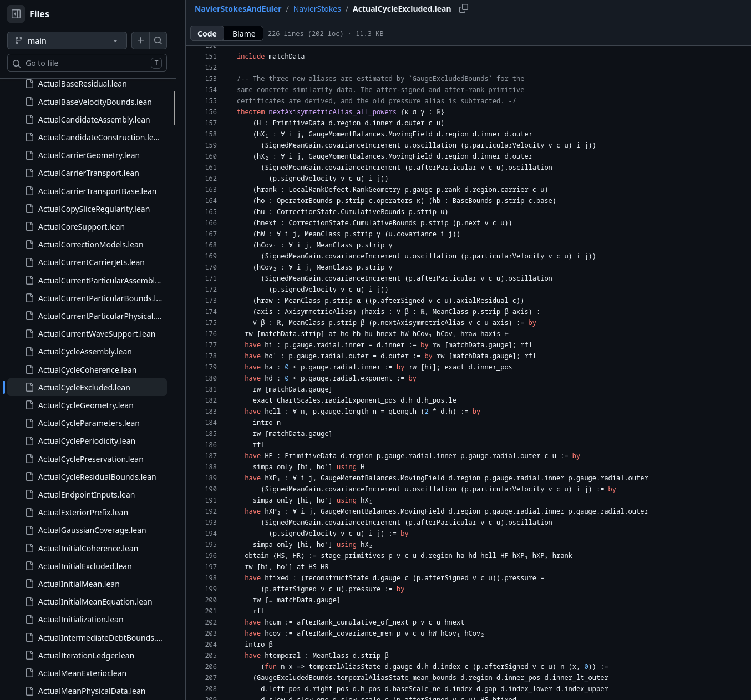This screenshot has width=751, height=700.
Task: Click the search files magnifier icon
Action: pos(158,40)
